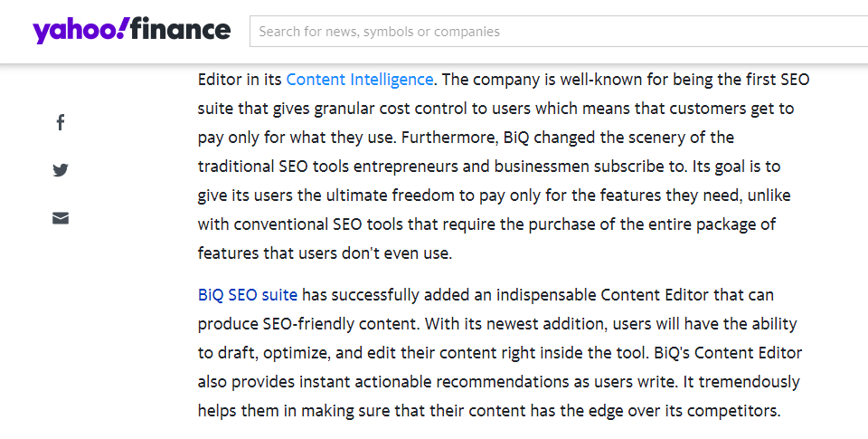Click the dark 'finance' wordmark in the header
Screen dimensions: 868x439
tap(181, 29)
